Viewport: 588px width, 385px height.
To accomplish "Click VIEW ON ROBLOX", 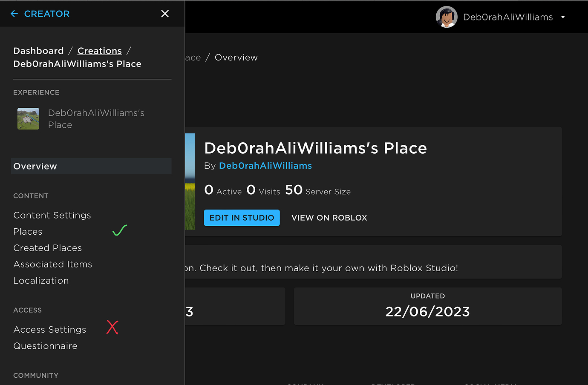I will pos(329,217).
